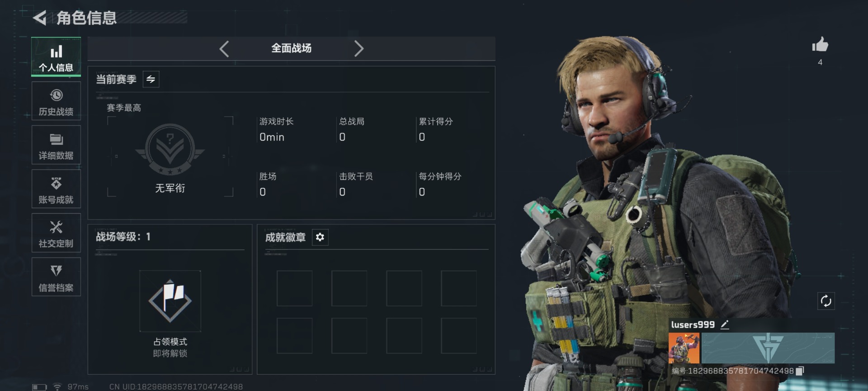Select the 占领模式 flag emblem

pyautogui.click(x=170, y=301)
